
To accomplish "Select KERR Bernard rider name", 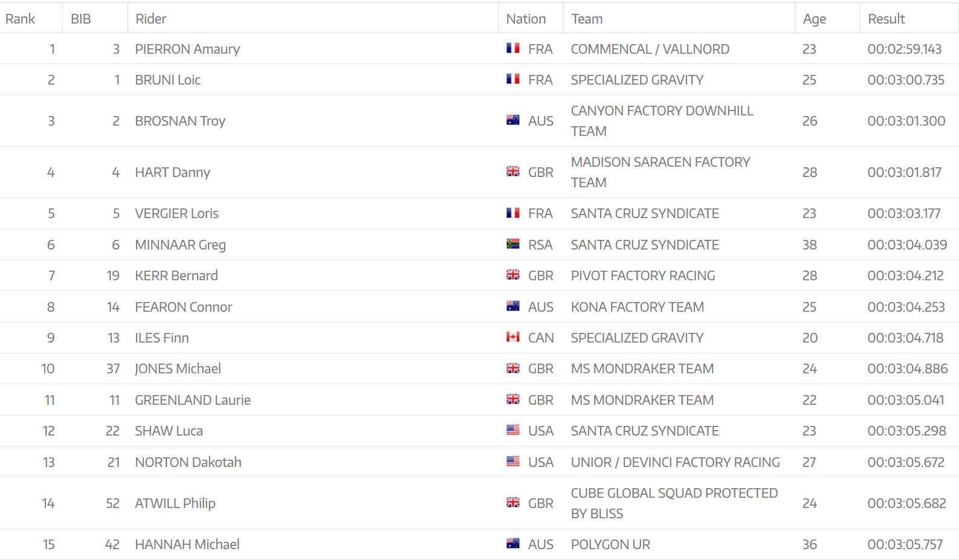I will [176, 275].
